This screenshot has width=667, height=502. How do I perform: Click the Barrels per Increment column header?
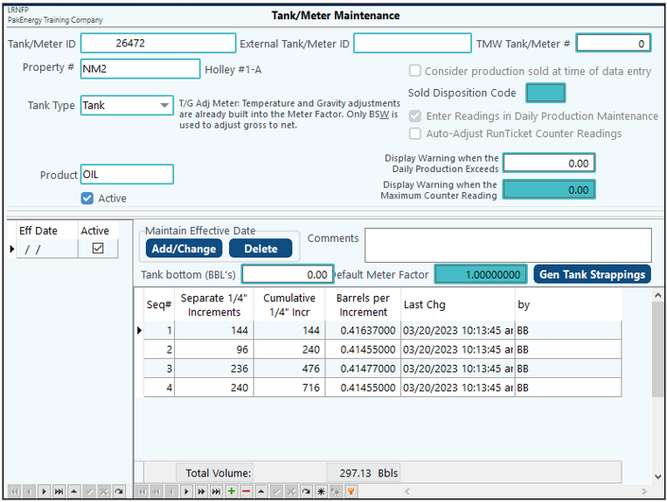363,305
